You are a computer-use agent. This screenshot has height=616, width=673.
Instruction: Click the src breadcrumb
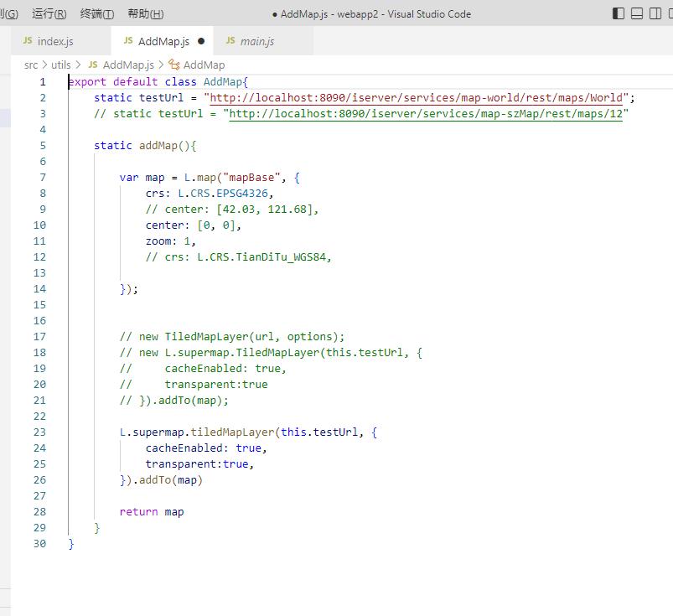31,65
